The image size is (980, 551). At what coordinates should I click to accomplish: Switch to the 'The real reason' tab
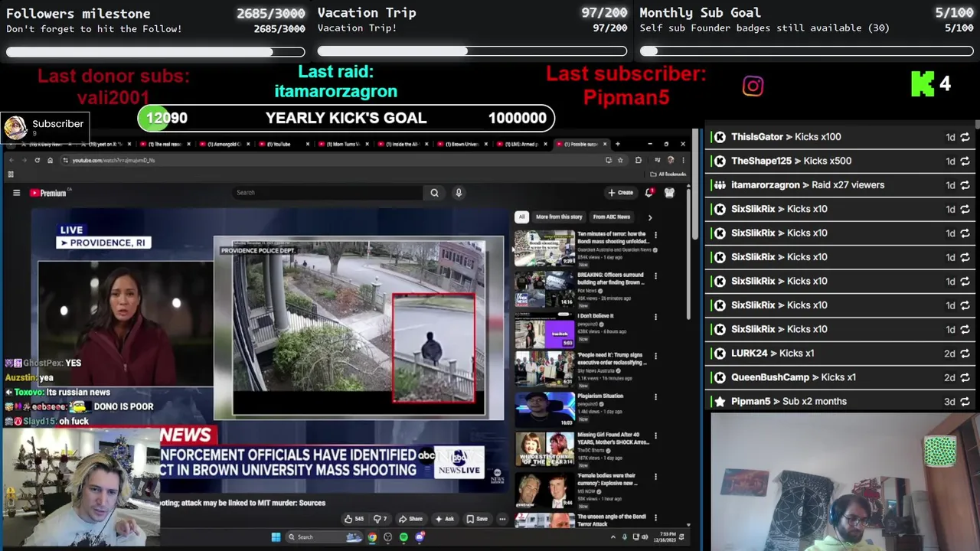point(165,144)
